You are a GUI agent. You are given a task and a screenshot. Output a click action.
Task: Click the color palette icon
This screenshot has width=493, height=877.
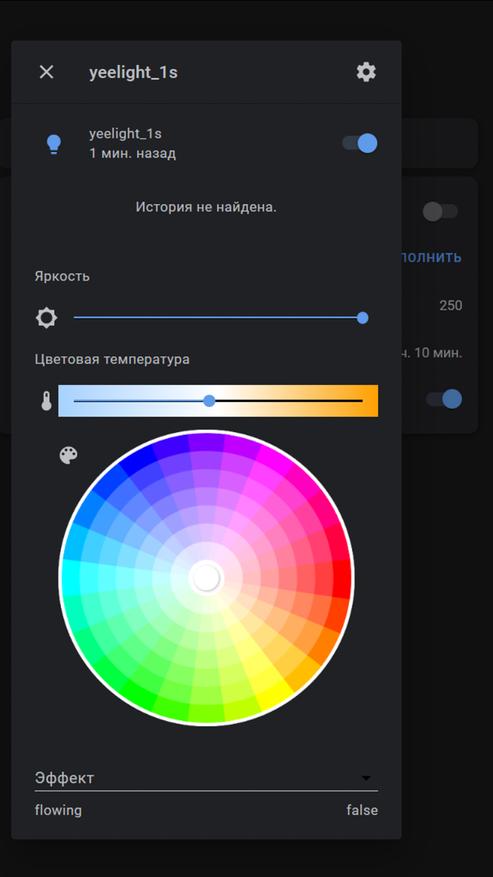69,455
